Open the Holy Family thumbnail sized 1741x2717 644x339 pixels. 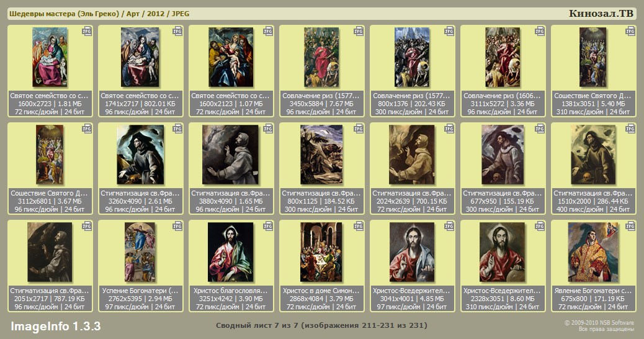pyautogui.click(x=140, y=56)
